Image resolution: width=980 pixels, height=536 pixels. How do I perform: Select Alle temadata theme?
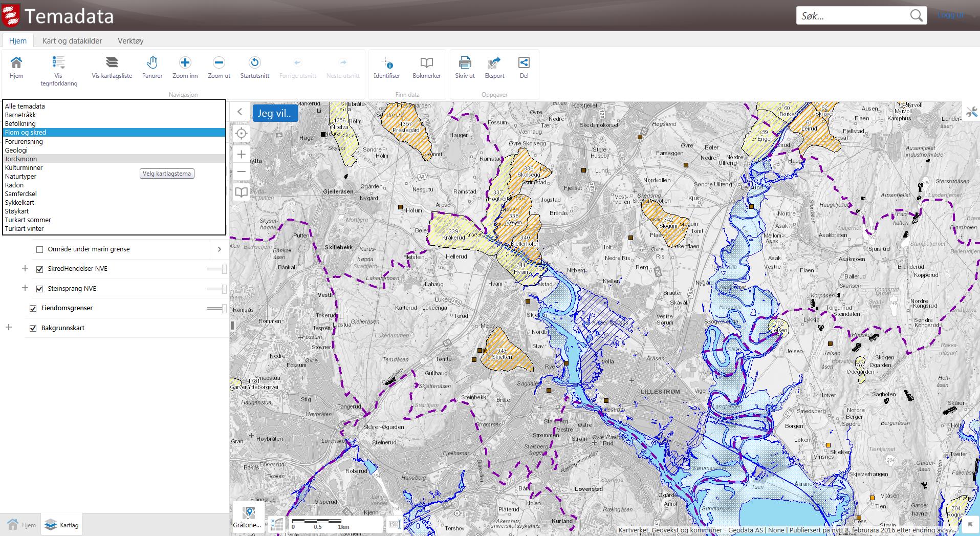(x=114, y=106)
